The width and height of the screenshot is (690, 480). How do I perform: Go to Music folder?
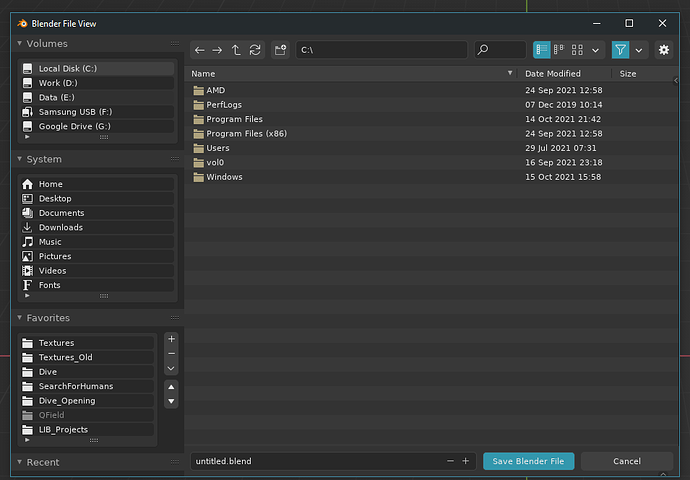(97, 242)
